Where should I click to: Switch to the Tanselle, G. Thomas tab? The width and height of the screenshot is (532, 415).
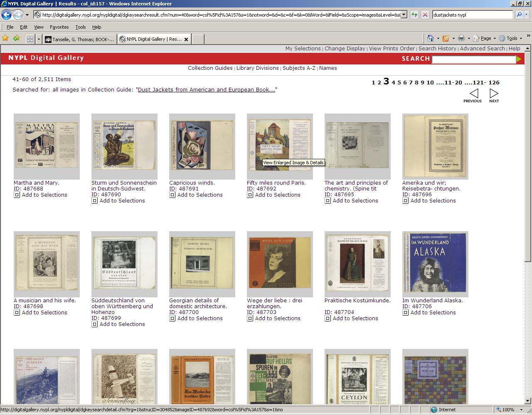point(79,39)
